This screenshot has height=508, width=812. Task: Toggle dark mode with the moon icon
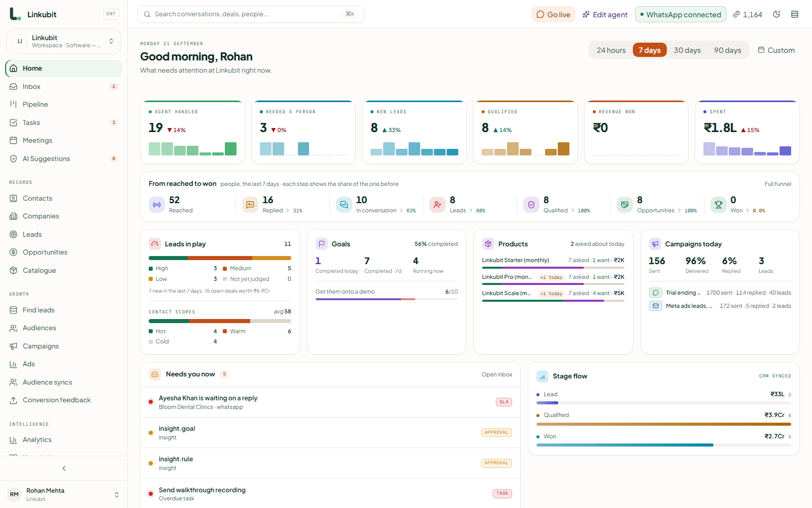pyautogui.click(x=776, y=14)
